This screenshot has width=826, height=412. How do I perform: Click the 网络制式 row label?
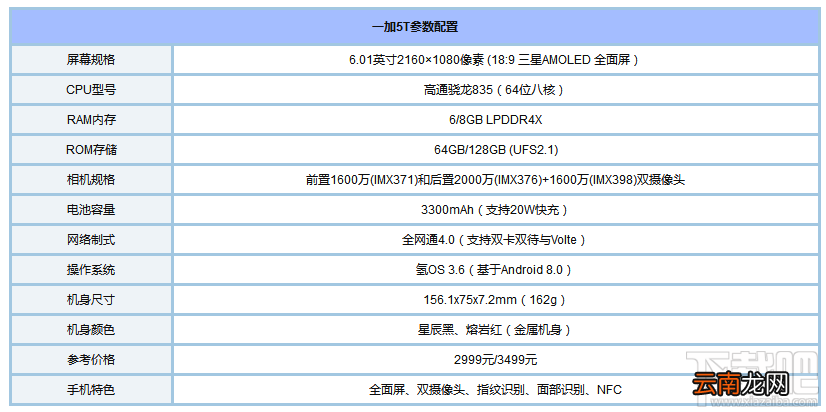[x=91, y=240]
